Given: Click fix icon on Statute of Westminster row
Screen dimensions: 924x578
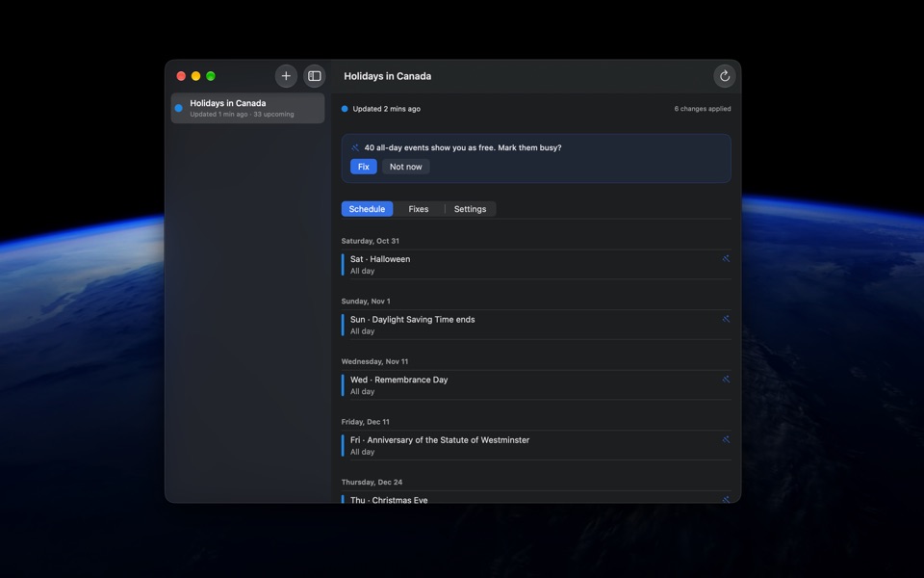Looking at the screenshot, I should 726,439.
